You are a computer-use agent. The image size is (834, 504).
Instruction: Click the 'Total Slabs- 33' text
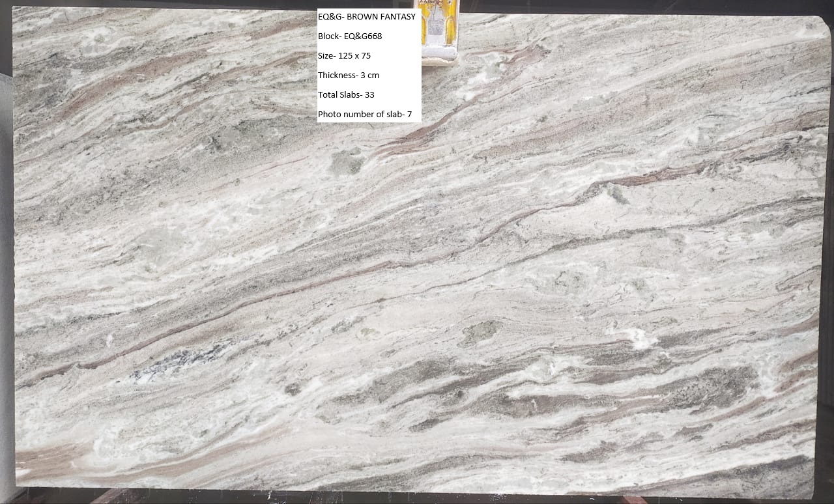coord(346,95)
